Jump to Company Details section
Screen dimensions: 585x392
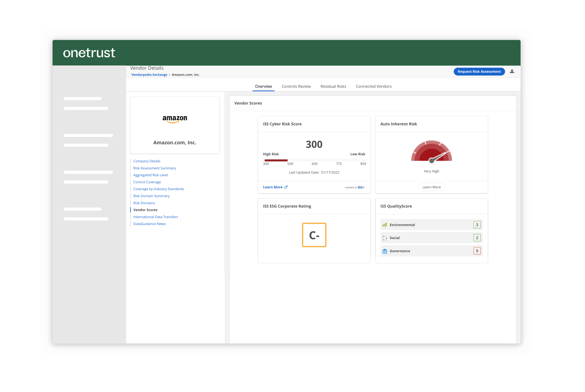[147, 161]
